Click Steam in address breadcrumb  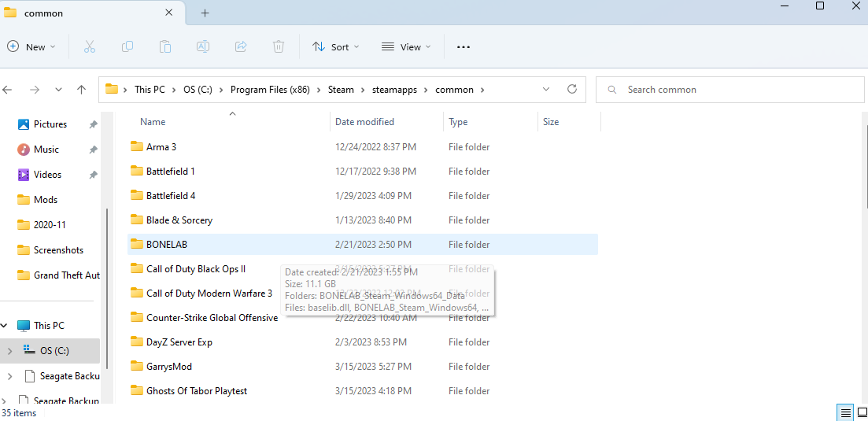coord(341,90)
